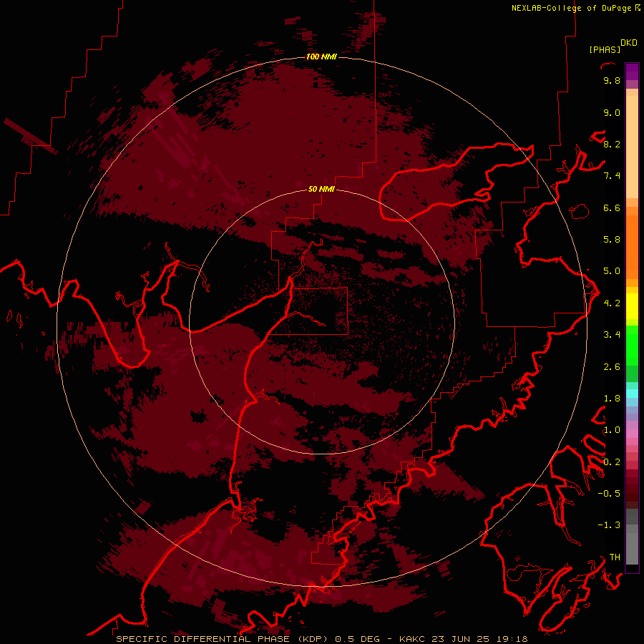Click the 5.0 scale label

612,271
